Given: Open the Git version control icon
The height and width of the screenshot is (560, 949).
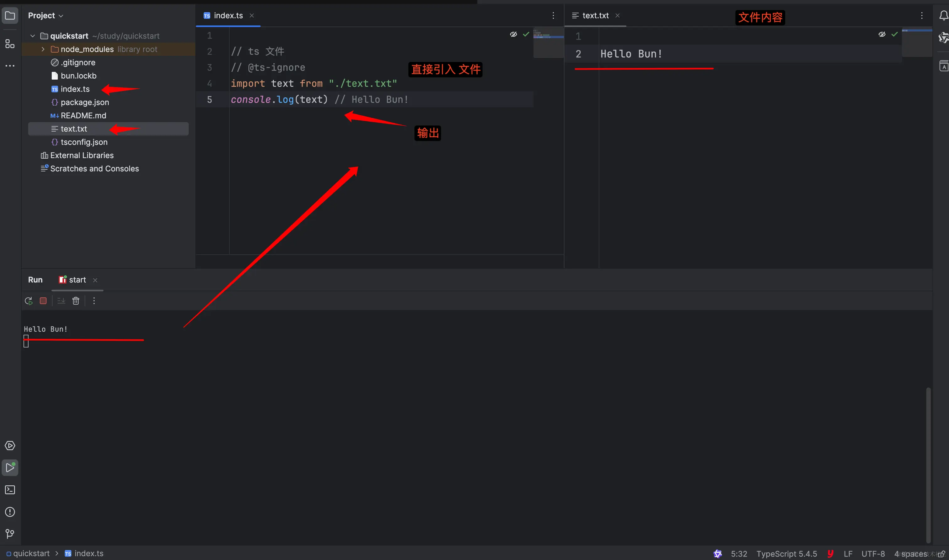Looking at the screenshot, I should tap(10, 534).
